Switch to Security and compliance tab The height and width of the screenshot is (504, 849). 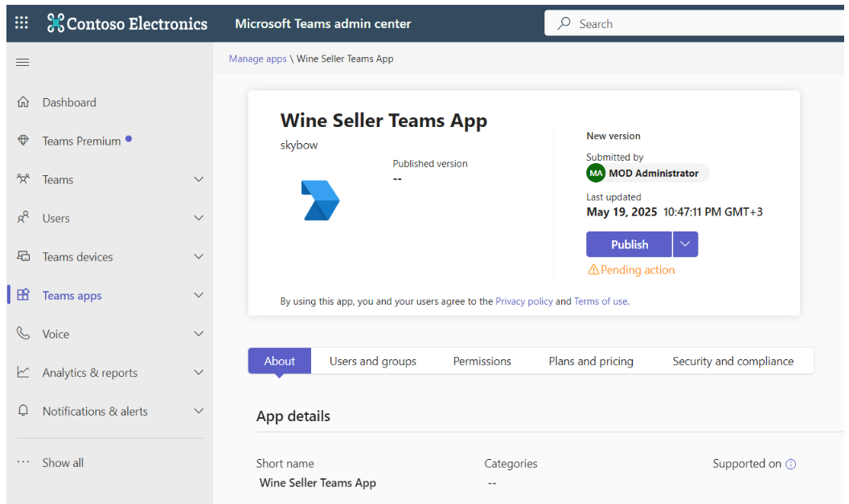[x=733, y=361]
